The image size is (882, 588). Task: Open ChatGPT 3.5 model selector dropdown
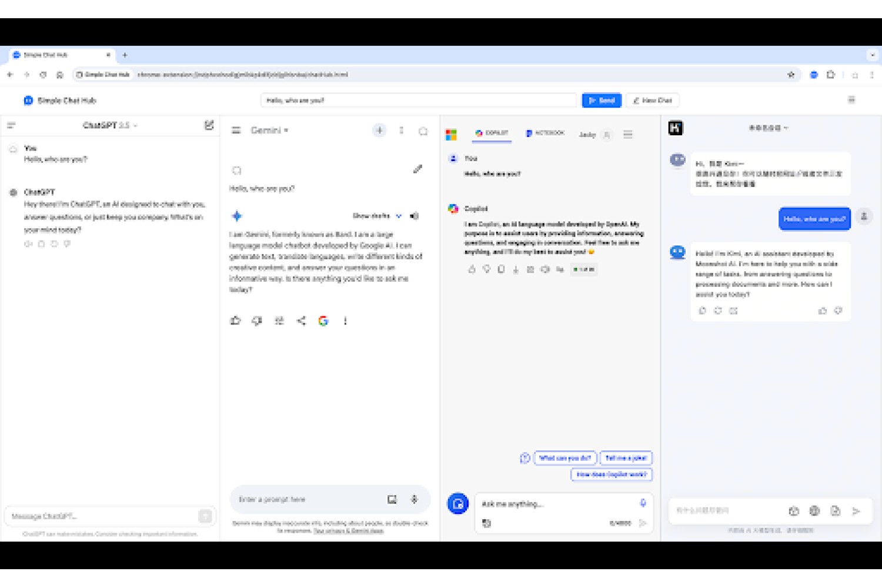(110, 125)
